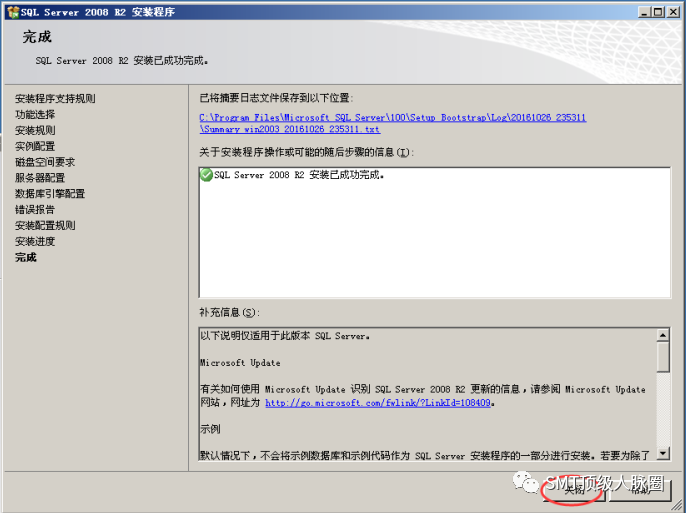Viewport: 686px width, 513px height.
Task: Click the 关闭 (Close) button
Action: (x=574, y=490)
